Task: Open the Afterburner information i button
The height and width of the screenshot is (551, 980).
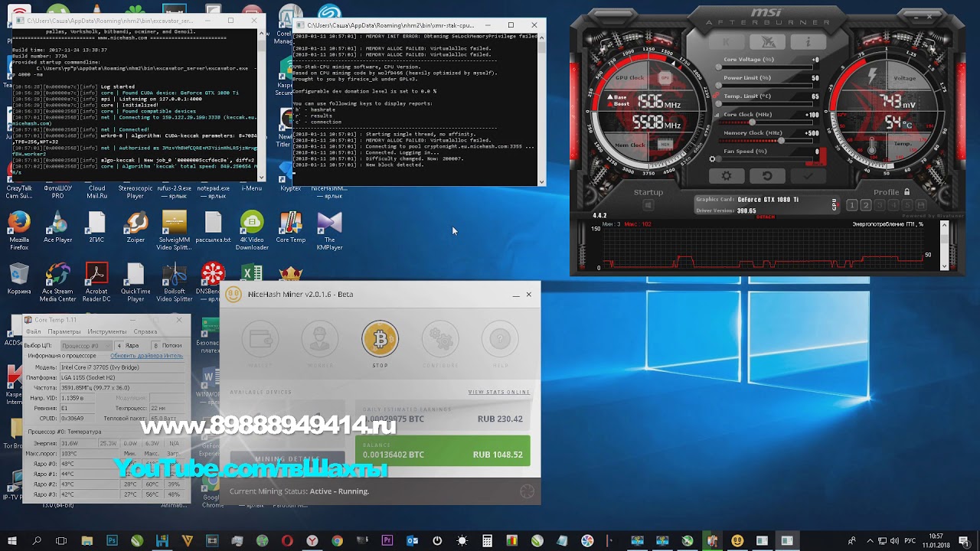Action: click(x=808, y=42)
